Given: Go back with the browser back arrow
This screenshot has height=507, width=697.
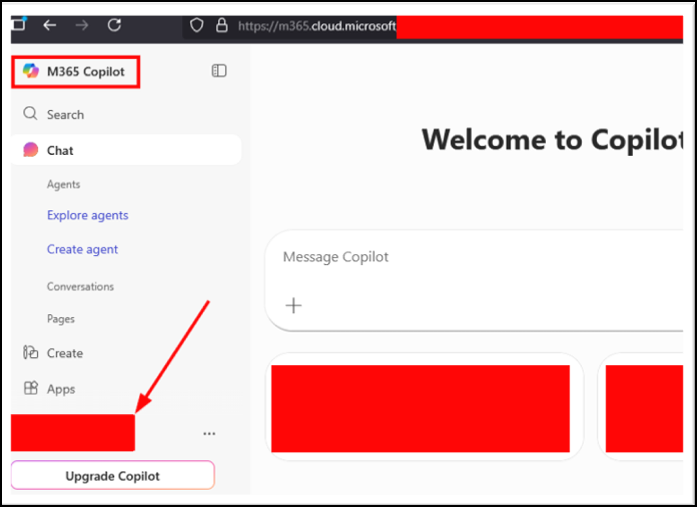Looking at the screenshot, I should click(x=50, y=25).
